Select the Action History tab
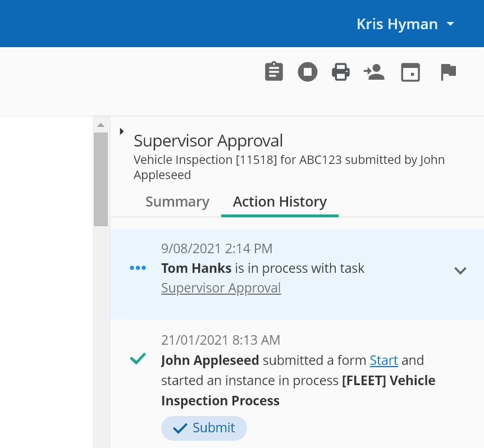 pos(280,202)
